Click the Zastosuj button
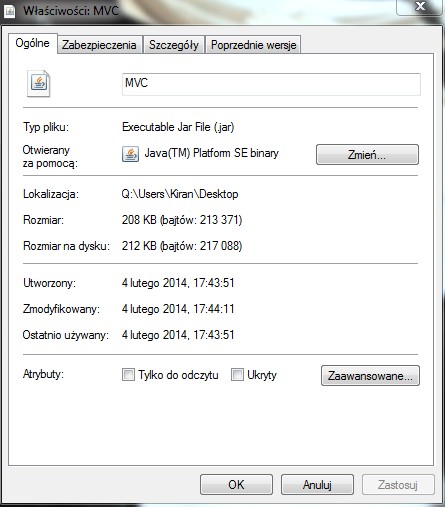Screen dimensions: 445x507 (398, 484)
